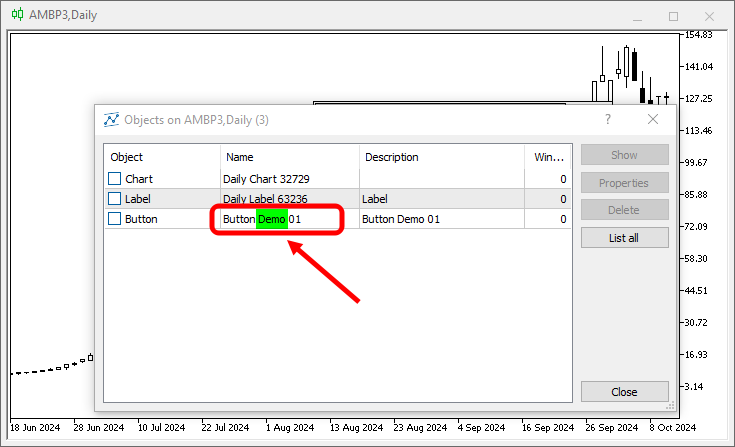Tick the Chart object checkbox

pyautogui.click(x=114, y=179)
